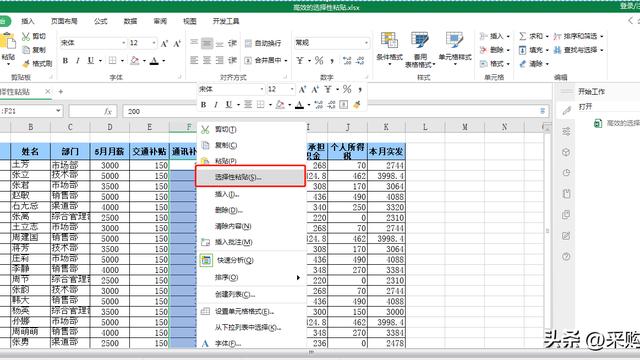
Task: Click Increase Decimal in the ribbon number group
Action: tap(347, 60)
